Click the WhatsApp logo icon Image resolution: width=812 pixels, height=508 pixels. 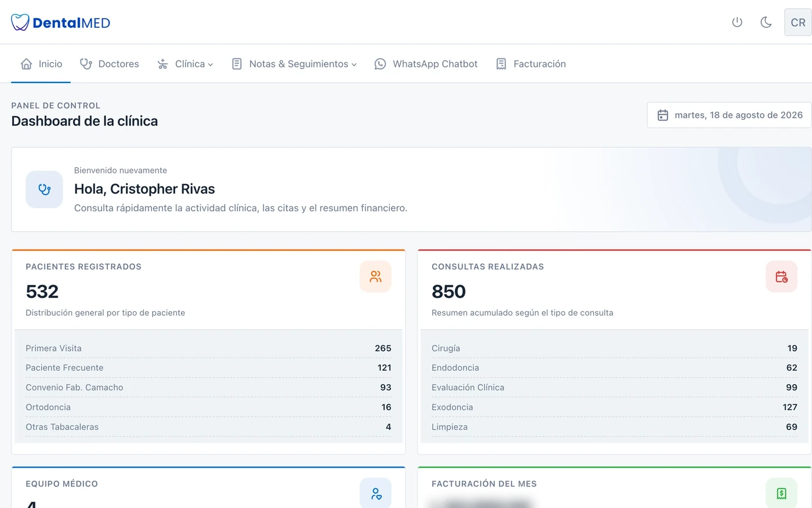(380, 64)
